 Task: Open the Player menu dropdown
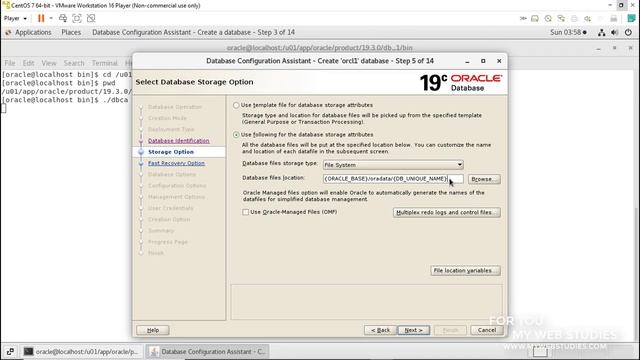point(15,18)
